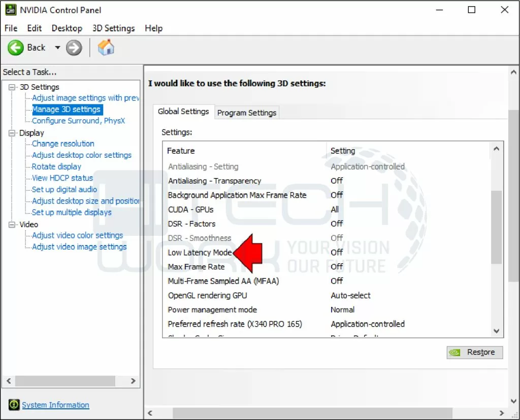Image resolution: width=520 pixels, height=420 pixels.
Task: Go to the Home page icon
Action: coord(106,47)
